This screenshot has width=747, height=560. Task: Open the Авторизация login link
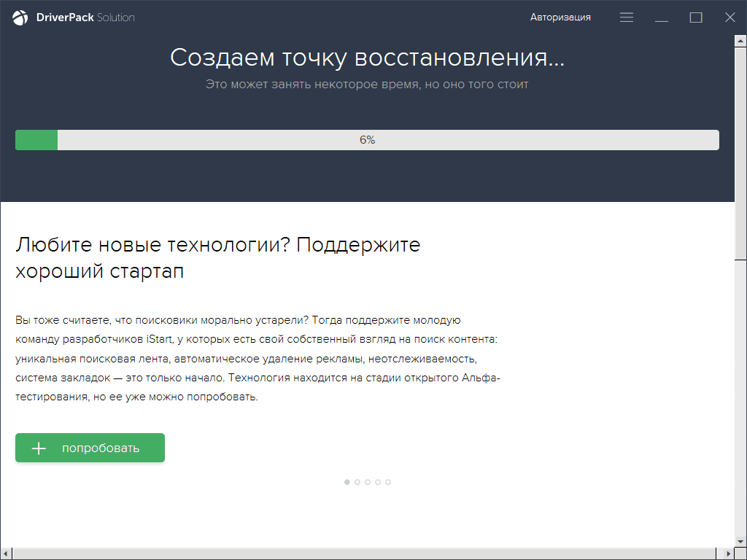(x=560, y=17)
